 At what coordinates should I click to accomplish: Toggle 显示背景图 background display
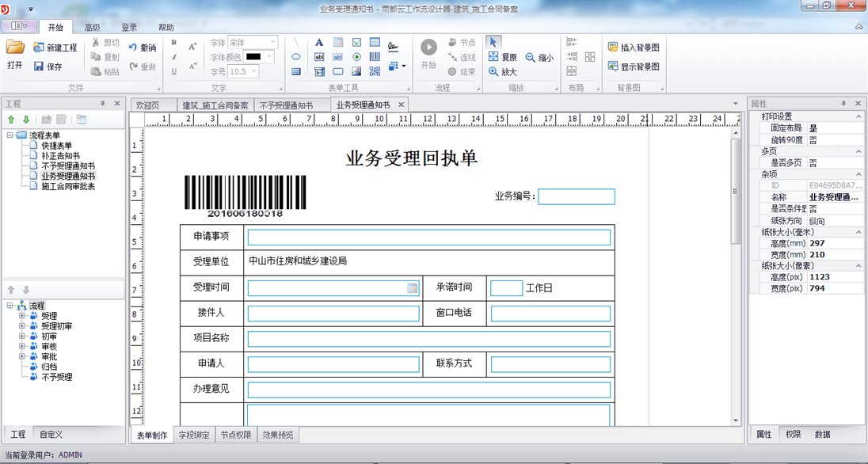coord(634,67)
